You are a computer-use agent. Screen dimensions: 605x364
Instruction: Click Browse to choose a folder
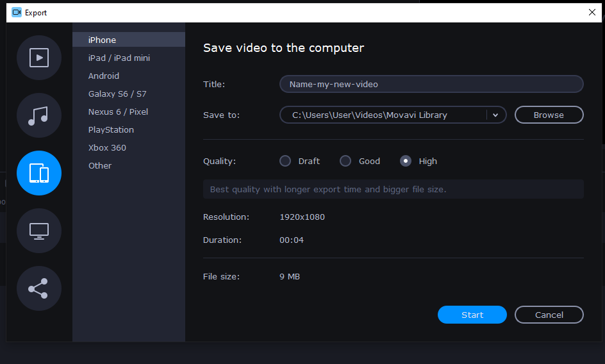(549, 115)
